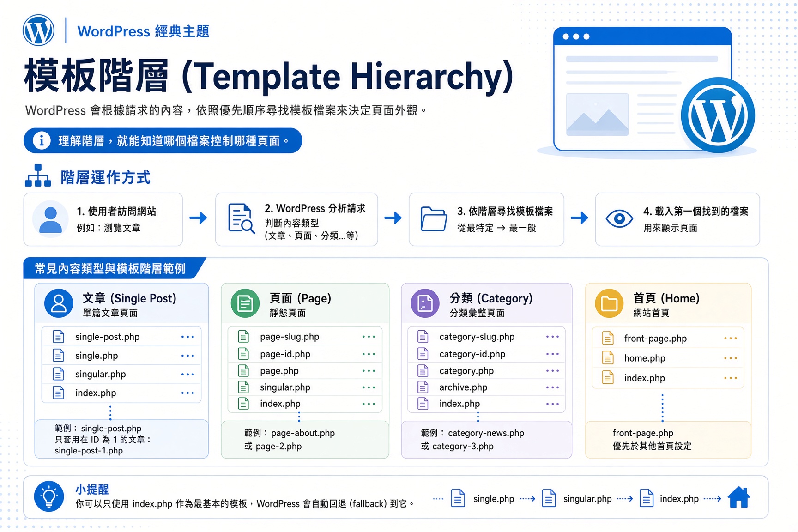Click the folder icon in step 3
Screen dimensions: 798x532
[x=434, y=218]
